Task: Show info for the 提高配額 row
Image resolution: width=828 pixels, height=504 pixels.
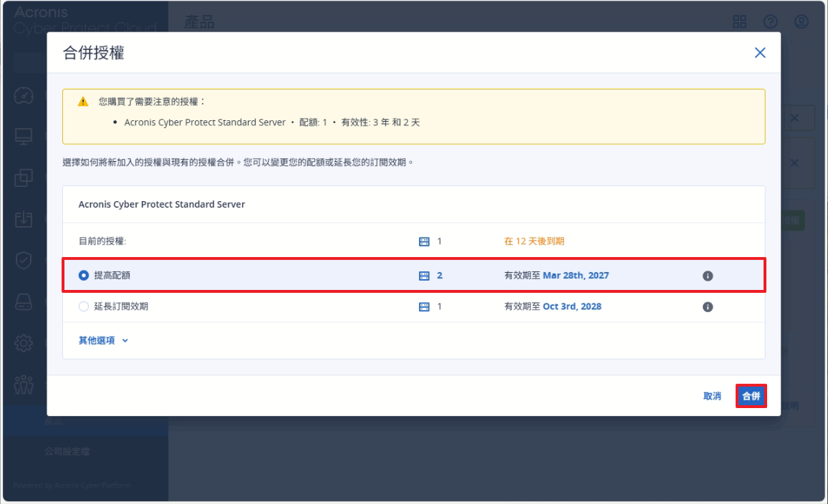Action: tap(708, 276)
